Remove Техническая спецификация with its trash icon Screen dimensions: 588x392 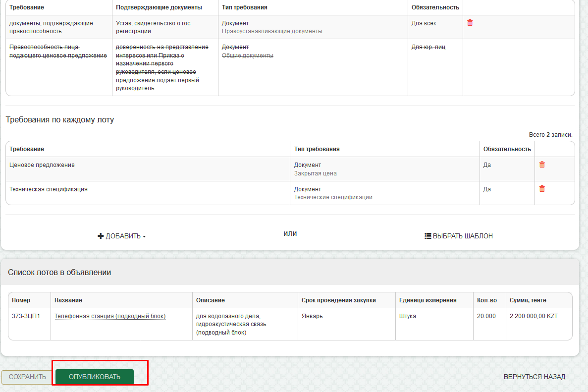click(542, 189)
